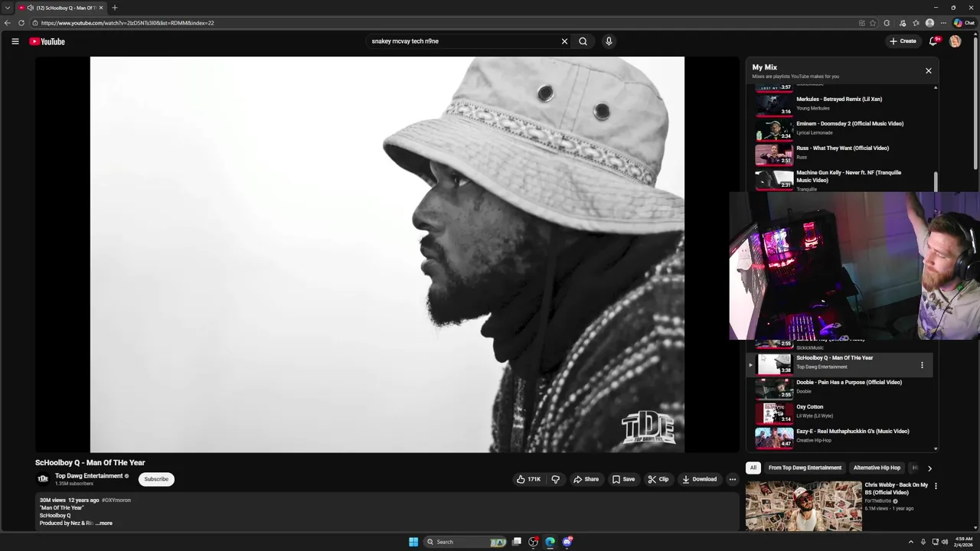This screenshot has width=980, height=551.
Task: Select the All filter chip
Action: (x=753, y=468)
